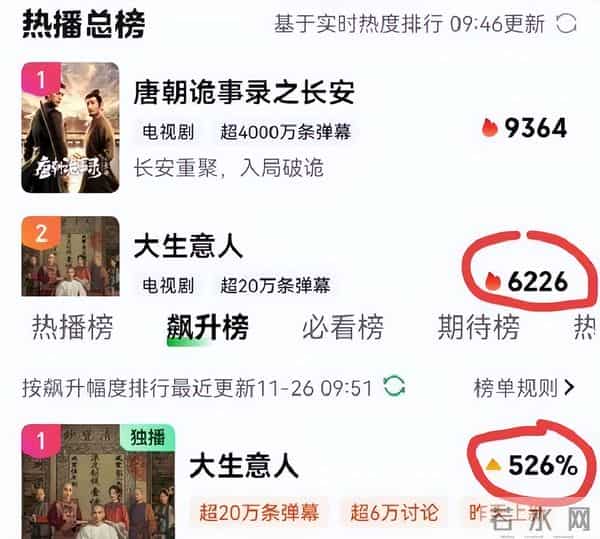Switch to the 期待榜 tab

479,327
